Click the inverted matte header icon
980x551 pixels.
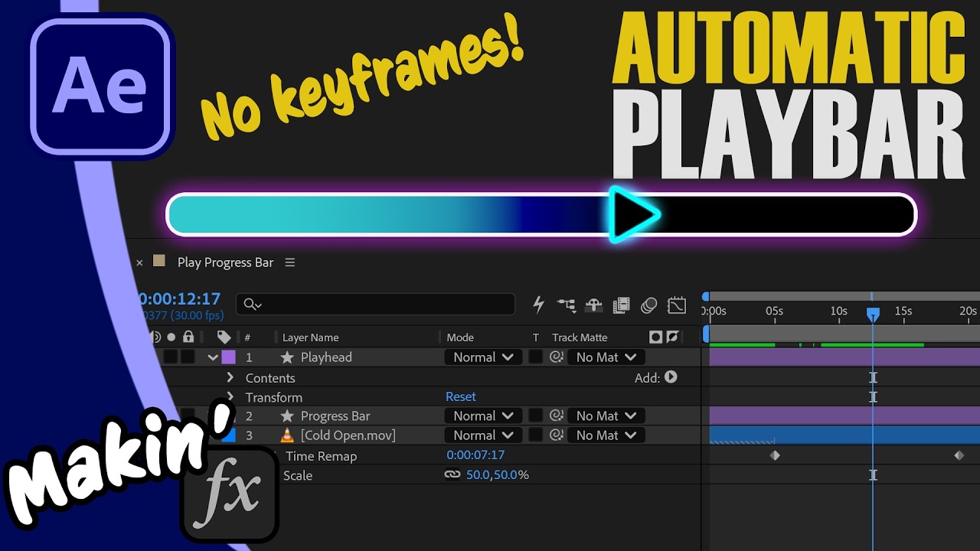click(x=672, y=337)
